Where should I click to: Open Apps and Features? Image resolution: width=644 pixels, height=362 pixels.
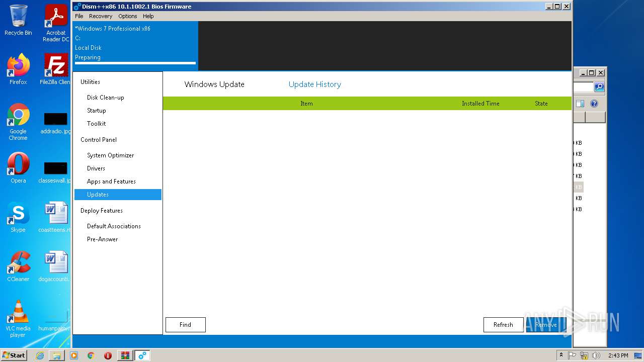coord(111,182)
